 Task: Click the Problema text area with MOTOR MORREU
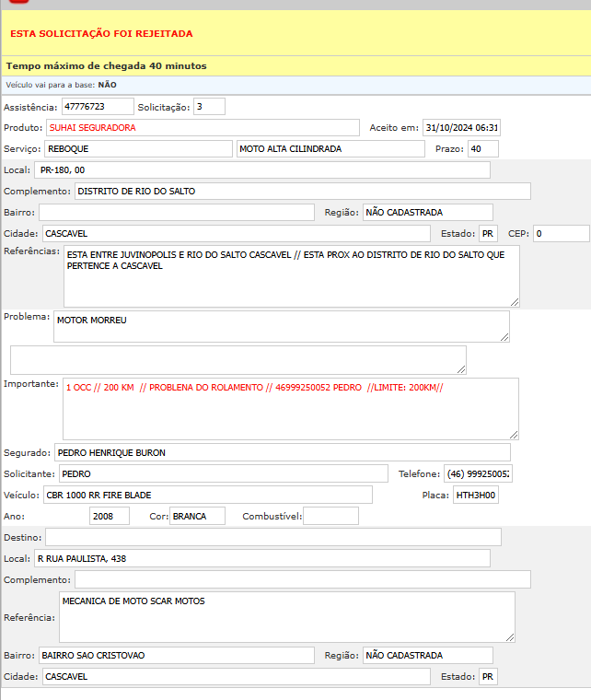pos(281,326)
